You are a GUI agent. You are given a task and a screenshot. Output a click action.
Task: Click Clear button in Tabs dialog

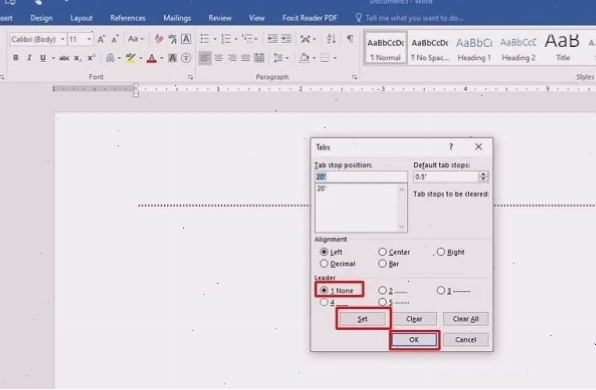(x=414, y=319)
